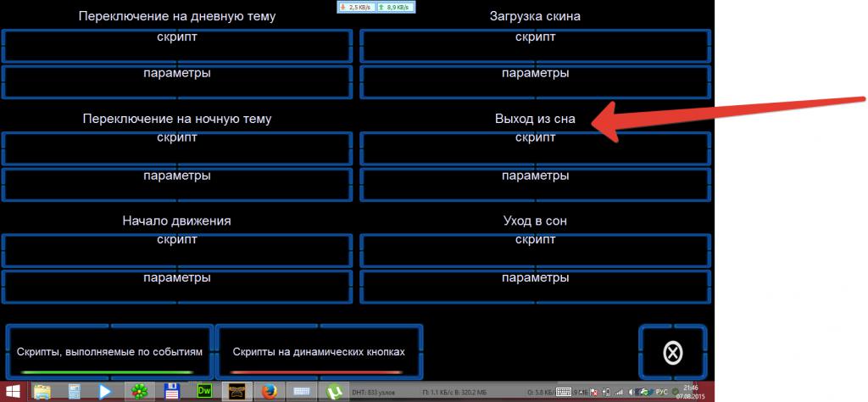
Task: Click the 'Начало движения' heading
Action: tap(176, 221)
